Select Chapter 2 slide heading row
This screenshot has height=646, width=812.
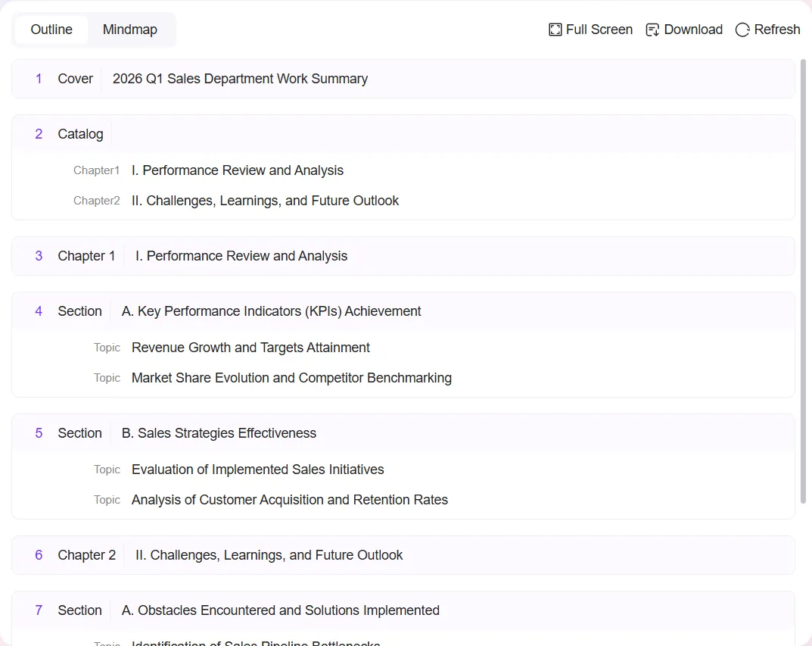coord(269,555)
